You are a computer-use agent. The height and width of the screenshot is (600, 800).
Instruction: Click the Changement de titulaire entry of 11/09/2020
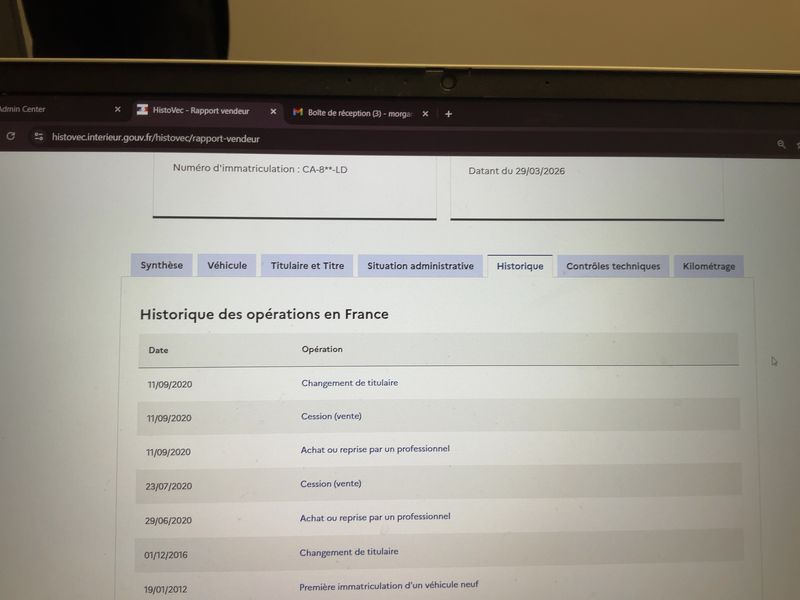point(349,383)
